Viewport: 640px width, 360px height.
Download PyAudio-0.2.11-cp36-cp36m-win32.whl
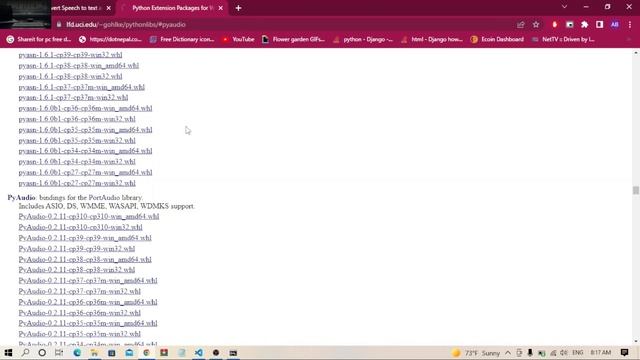click(x=79, y=313)
